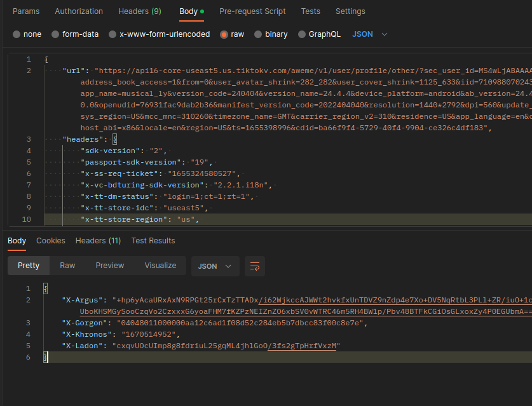
Task: Click the "x-ss-req-ticket" key
Action: (119, 173)
